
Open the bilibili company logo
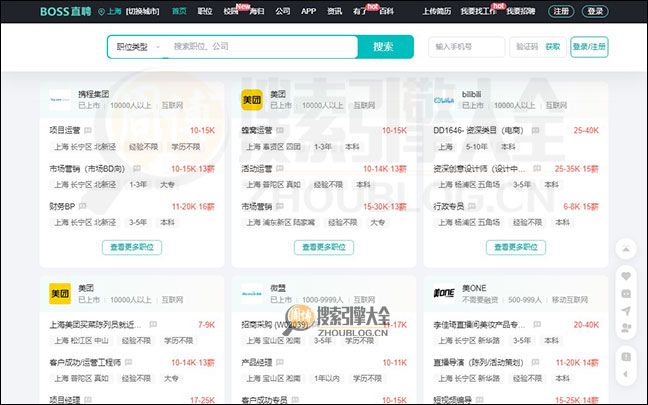click(444, 99)
